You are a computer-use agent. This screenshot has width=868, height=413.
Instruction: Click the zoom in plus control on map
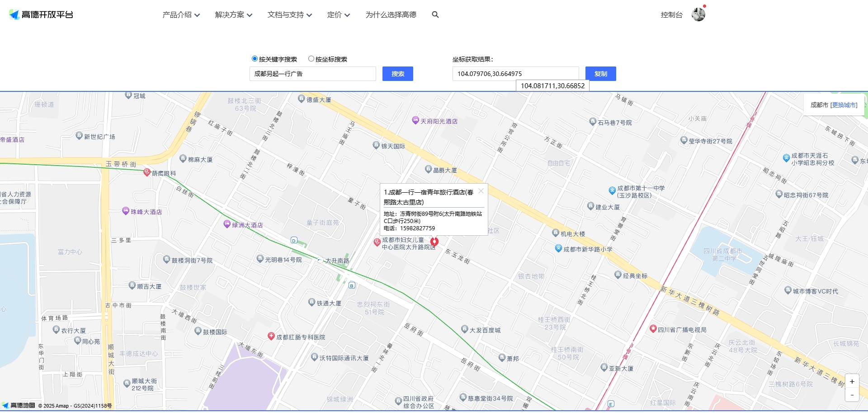pyautogui.click(x=852, y=381)
